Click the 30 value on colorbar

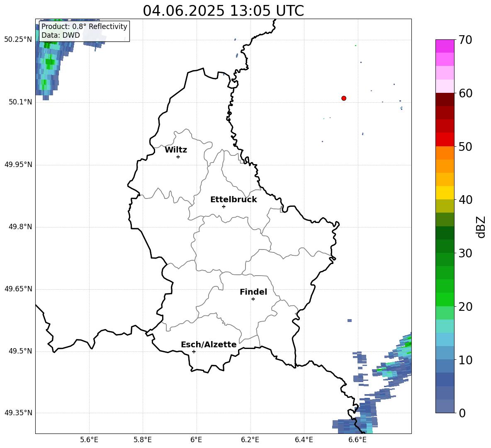tap(465, 253)
